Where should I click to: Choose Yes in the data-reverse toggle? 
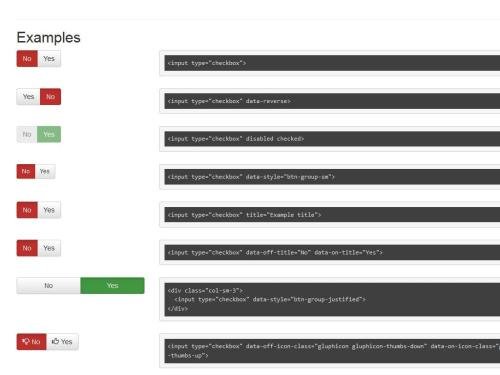(x=28, y=97)
